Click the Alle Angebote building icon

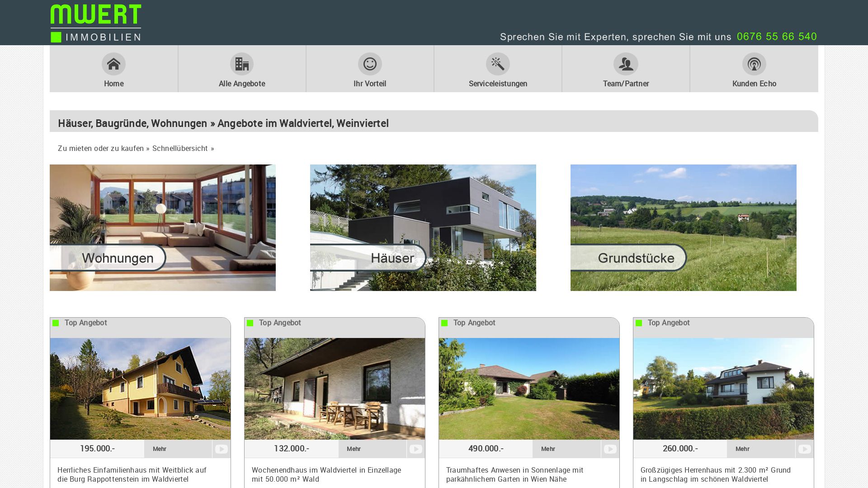pyautogui.click(x=242, y=64)
